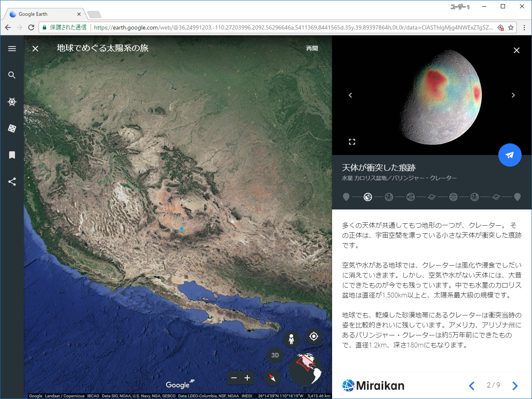
Task: Jump to the fifth stop in the tour timeline
Action: [432, 197]
